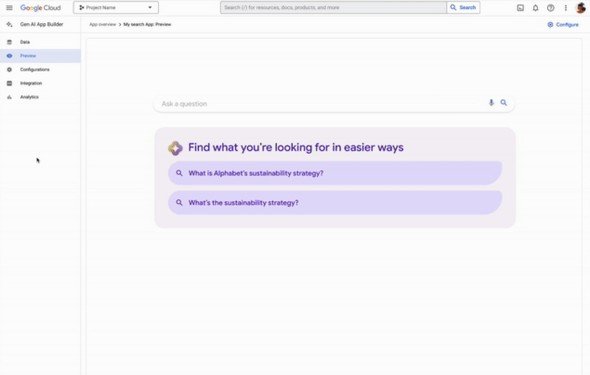
Task: Select 'What's the sustainability strategy?' suggestion
Action: point(335,203)
